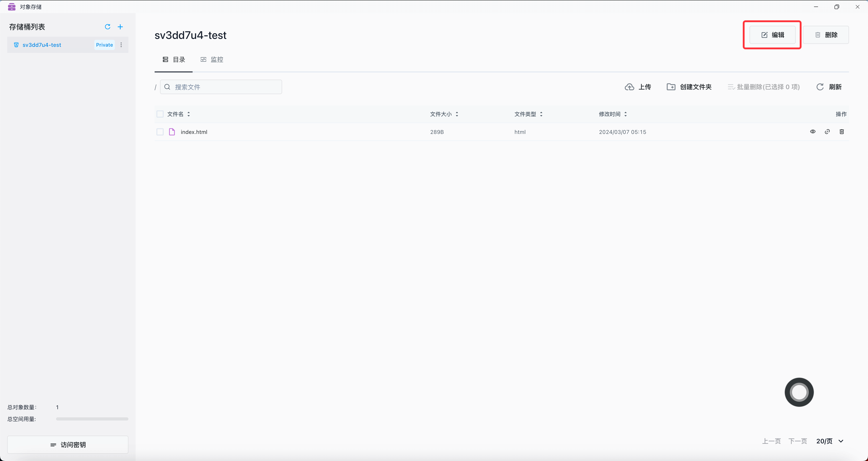
Task: Click the index.html file name
Action: point(194,132)
